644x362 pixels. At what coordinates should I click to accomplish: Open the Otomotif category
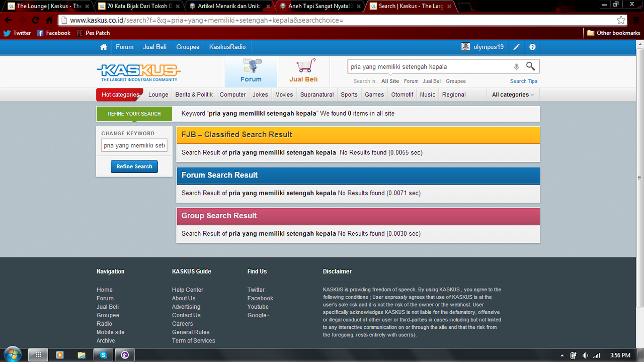pos(402,95)
